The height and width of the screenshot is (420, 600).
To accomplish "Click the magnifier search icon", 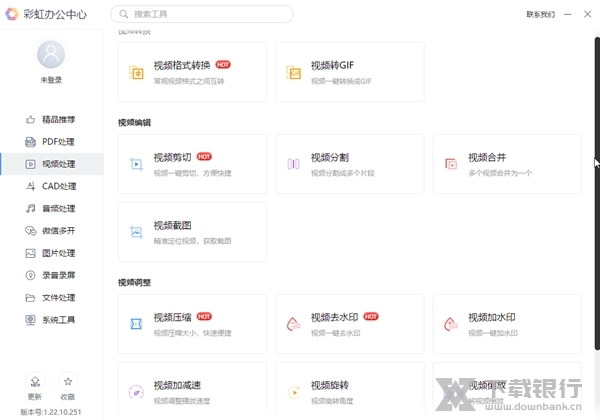I will click(124, 14).
